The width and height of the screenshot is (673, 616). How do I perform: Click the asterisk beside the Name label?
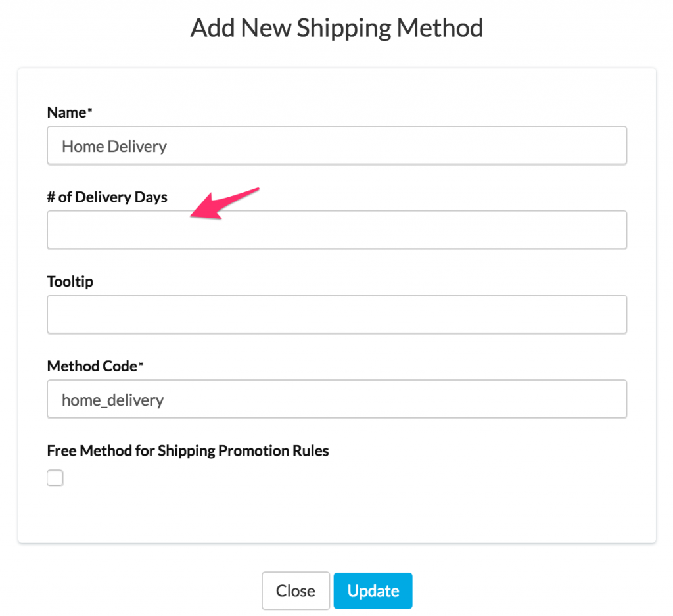coord(90,112)
